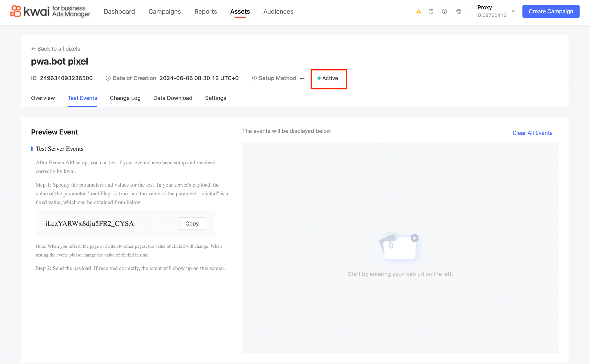Click the Kwai logo icon

coord(16,11)
